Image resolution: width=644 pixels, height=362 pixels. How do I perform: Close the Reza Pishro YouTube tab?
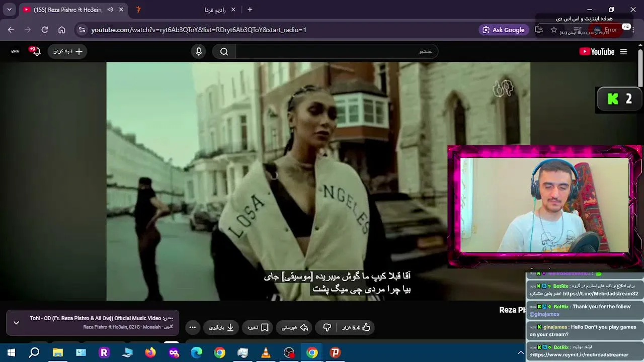coord(121,10)
